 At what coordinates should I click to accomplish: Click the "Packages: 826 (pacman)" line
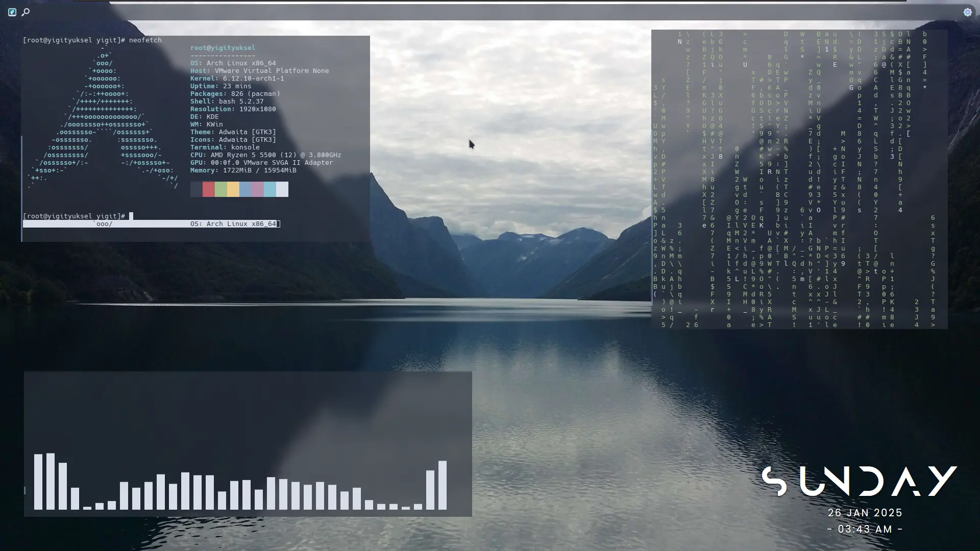[235, 94]
